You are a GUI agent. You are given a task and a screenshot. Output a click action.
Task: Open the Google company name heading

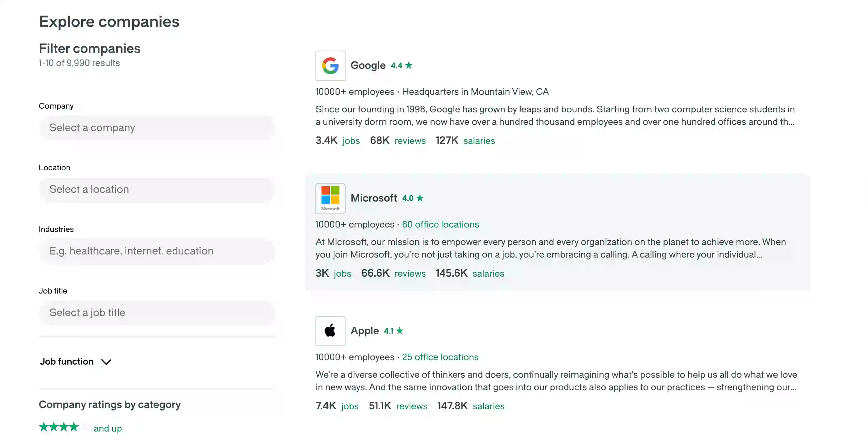(x=368, y=65)
